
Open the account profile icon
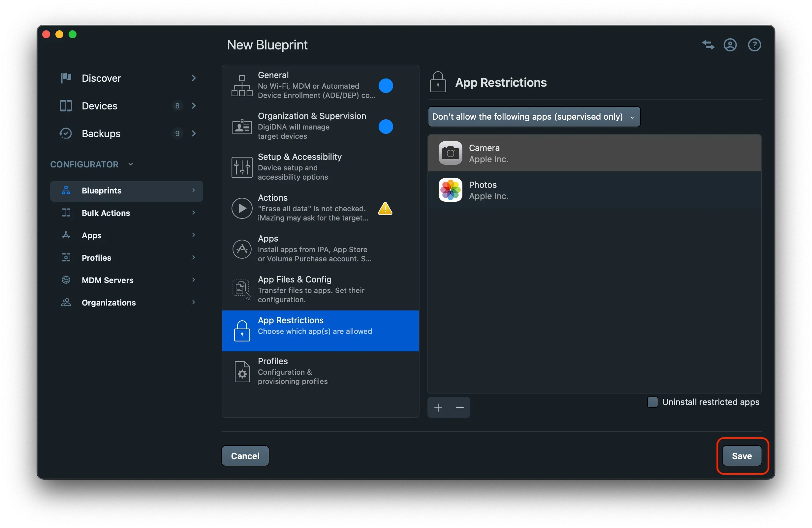[730, 45]
